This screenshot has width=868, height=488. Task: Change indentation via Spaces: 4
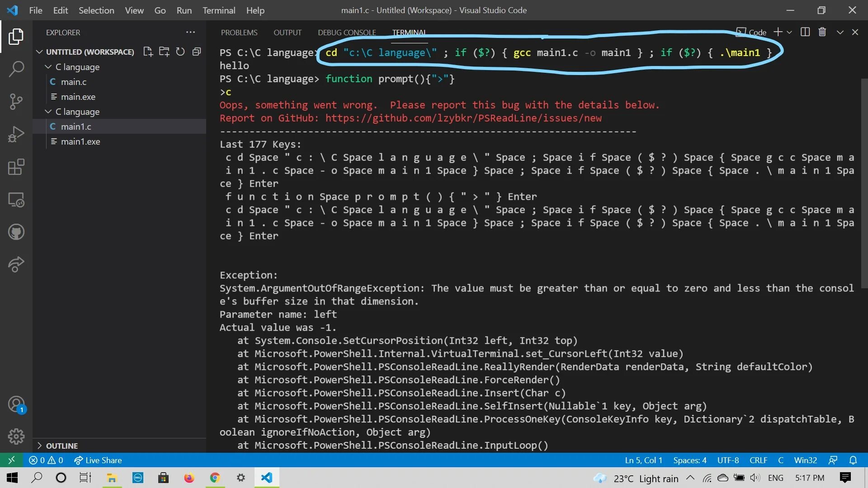(690, 460)
